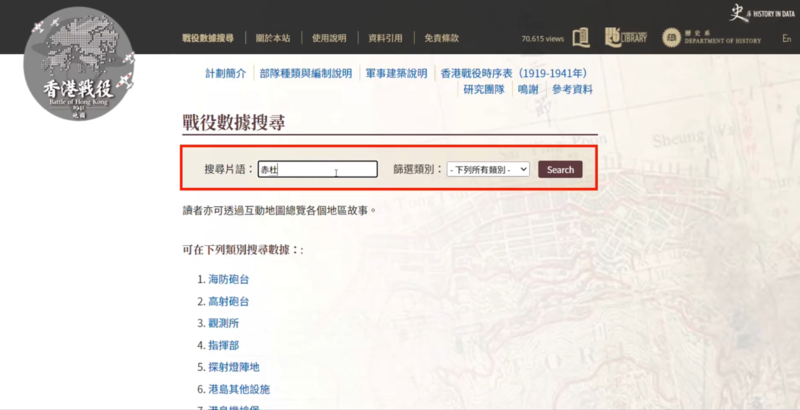Screen dimensions: 800x410
Task: Open the 研究團隊 link
Action: (484, 90)
